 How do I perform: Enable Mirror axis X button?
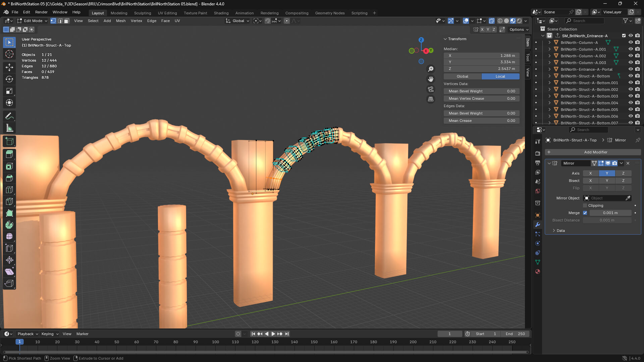click(x=590, y=173)
